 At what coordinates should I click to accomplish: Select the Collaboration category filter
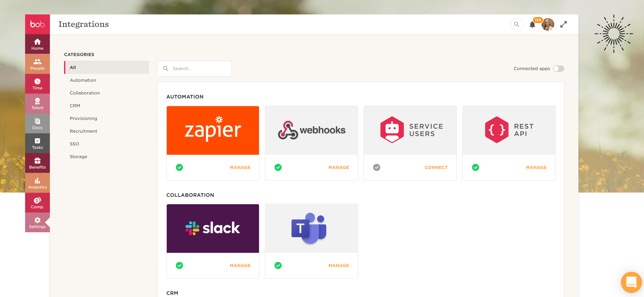[x=85, y=93]
